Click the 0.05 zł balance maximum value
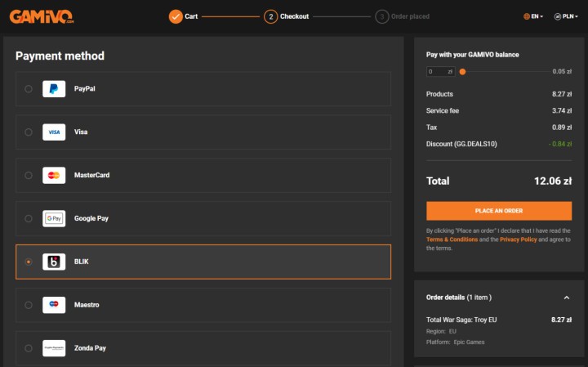 562,71
